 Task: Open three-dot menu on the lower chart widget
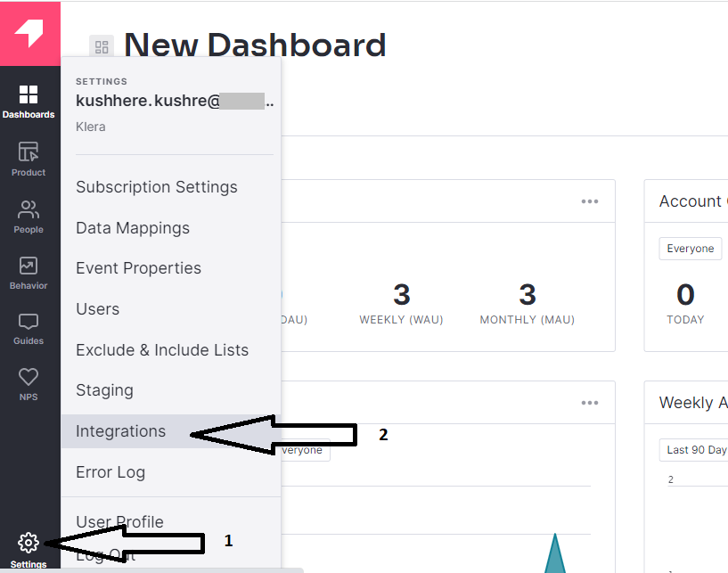tap(590, 403)
